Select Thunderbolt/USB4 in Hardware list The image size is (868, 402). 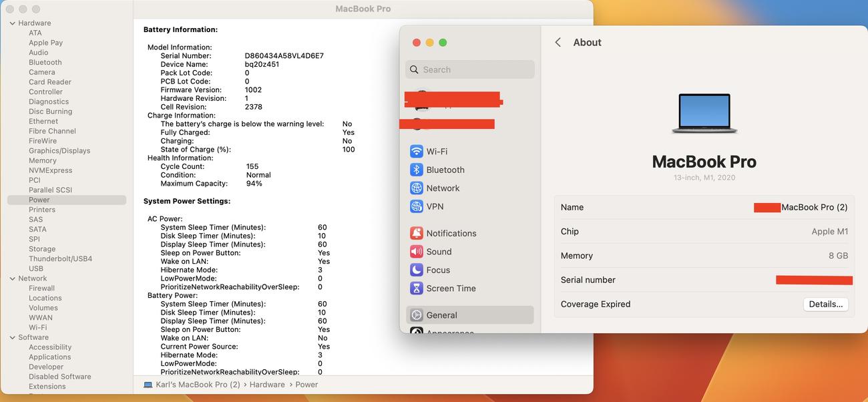pos(61,258)
